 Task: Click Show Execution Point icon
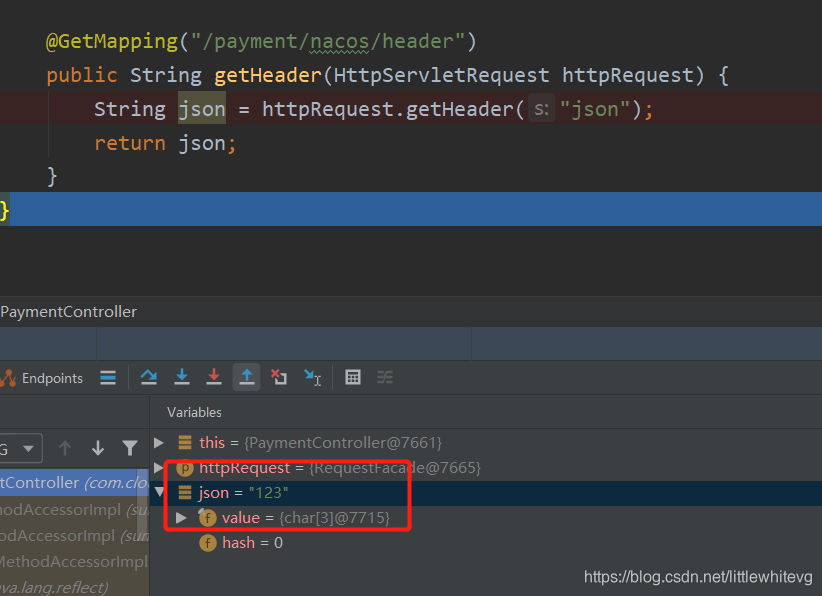108,378
